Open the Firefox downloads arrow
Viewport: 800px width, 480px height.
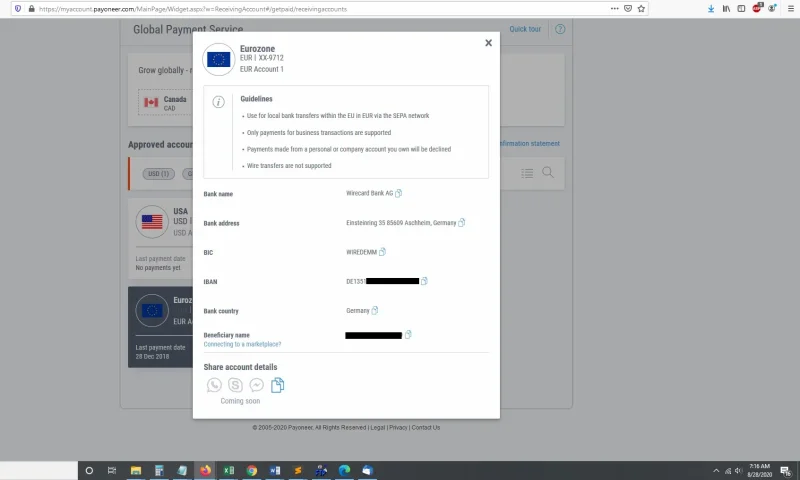tap(711, 9)
